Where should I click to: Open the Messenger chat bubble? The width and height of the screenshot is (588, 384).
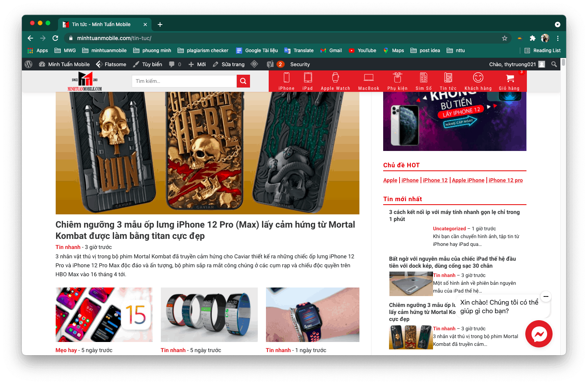[539, 334]
